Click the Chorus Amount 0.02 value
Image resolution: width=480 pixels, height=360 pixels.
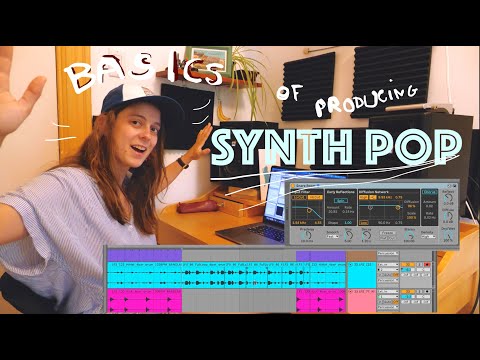click(429, 206)
